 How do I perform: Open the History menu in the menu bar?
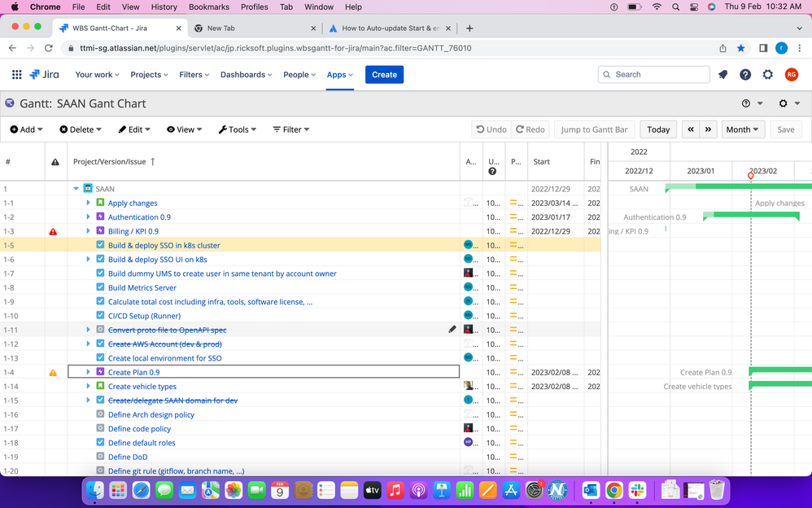[x=164, y=7]
